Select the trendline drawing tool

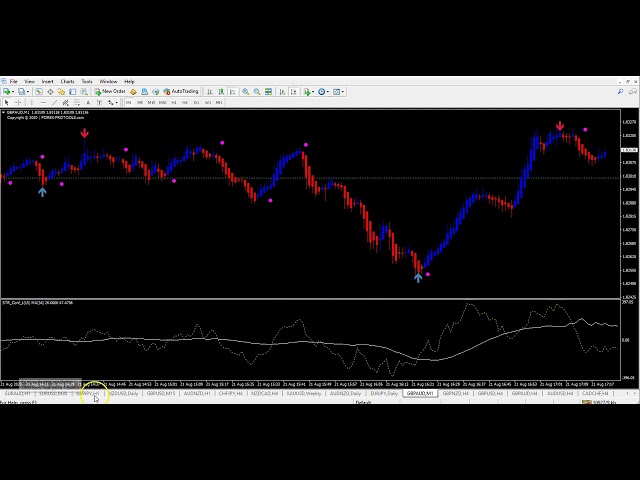point(52,102)
